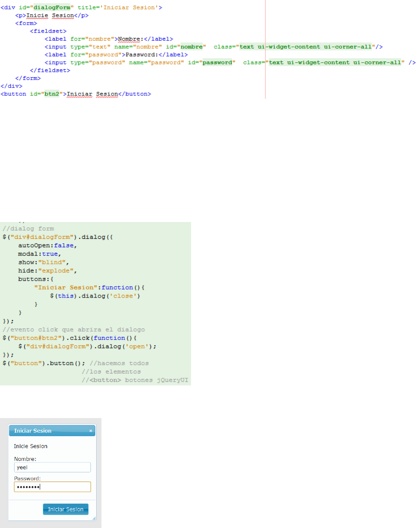This screenshot has width=420, height=528.
Task: Close the Iniciar Sesion dialog with X
Action: pyautogui.click(x=90, y=431)
